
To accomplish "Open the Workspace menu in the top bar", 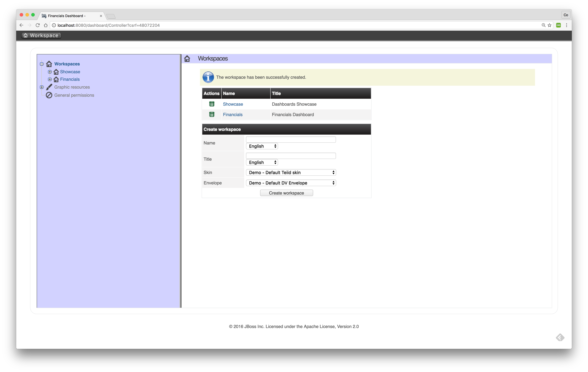I will point(41,35).
